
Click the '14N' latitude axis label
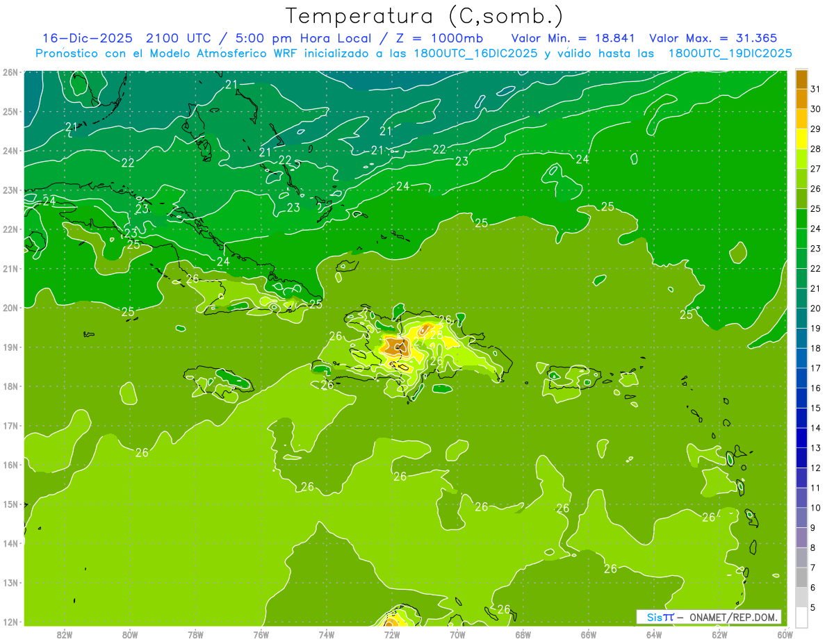pos(10,543)
